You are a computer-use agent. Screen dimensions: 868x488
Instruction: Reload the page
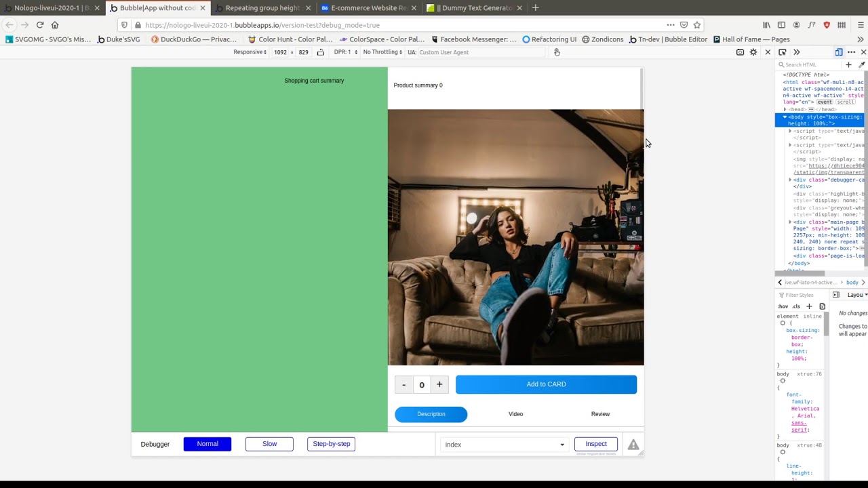40,25
